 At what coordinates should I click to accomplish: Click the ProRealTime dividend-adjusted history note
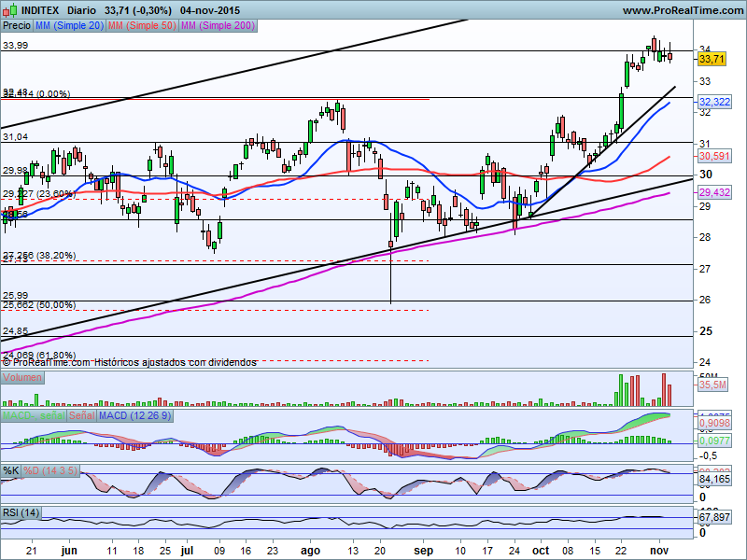[129, 363]
